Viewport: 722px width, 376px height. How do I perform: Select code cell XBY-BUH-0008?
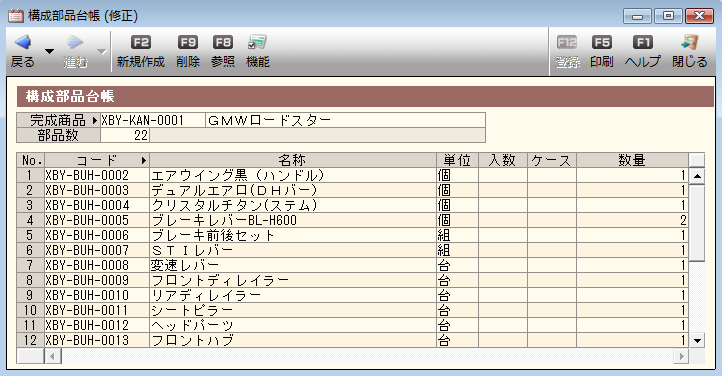tap(97, 265)
